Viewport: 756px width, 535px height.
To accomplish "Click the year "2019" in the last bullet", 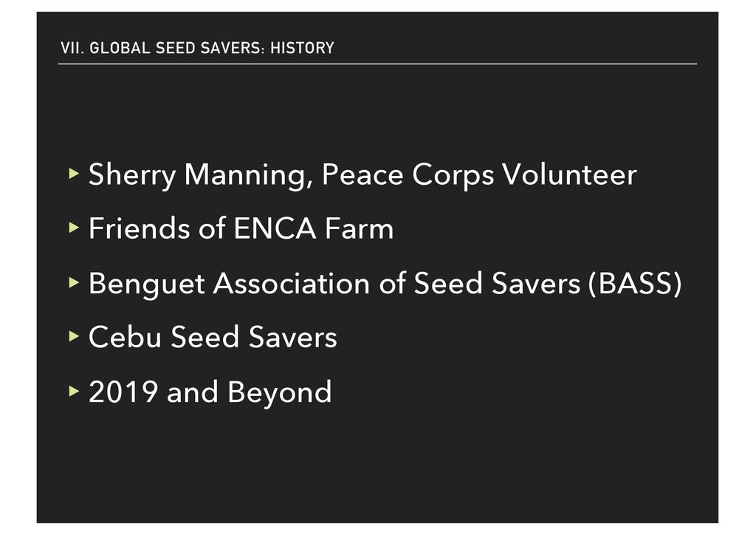I will [123, 392].
